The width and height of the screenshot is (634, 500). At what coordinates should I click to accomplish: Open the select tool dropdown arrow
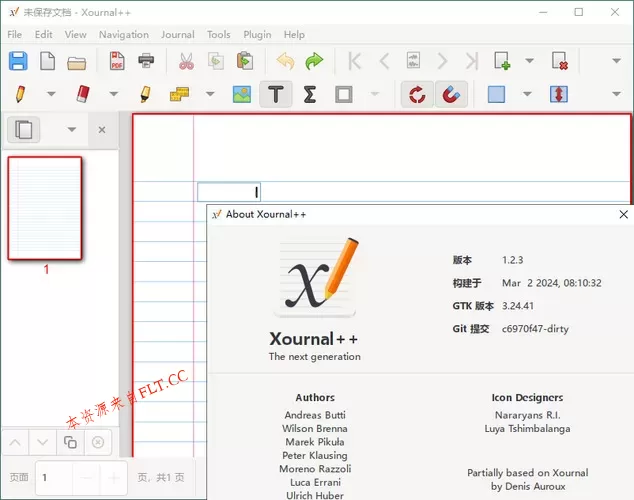point(375,94)
